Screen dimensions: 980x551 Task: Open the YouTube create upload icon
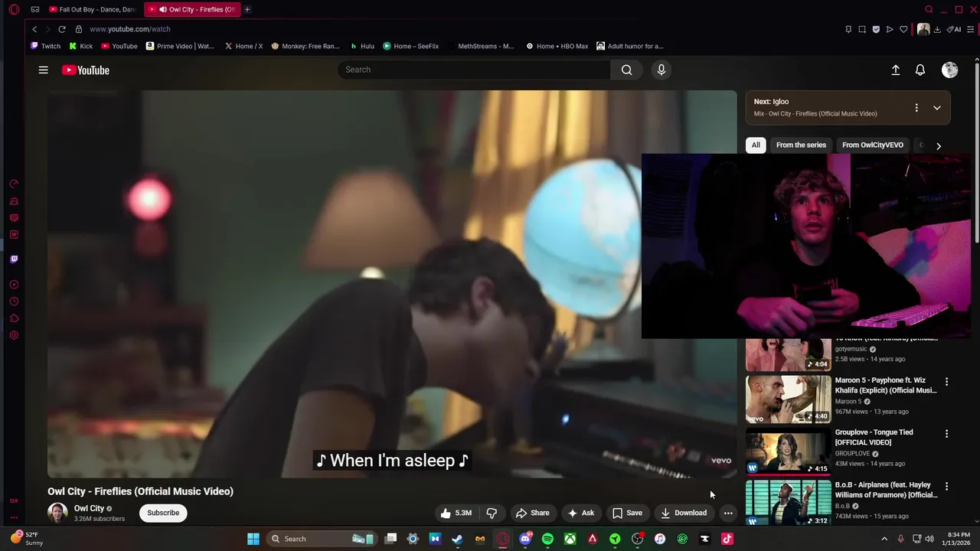coord(895,70)
